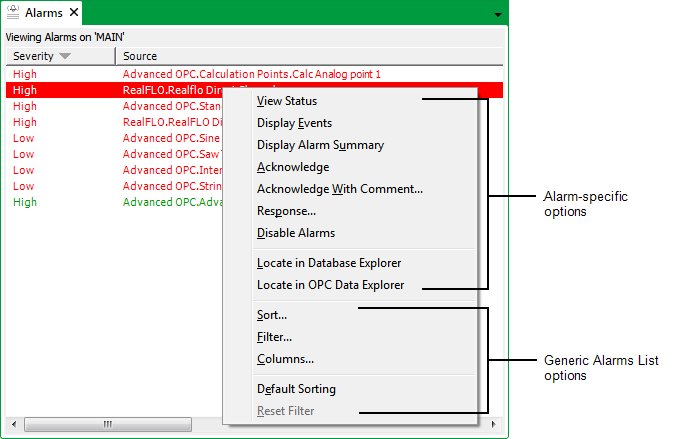
Task: Click the Source column header
Action: [x=140, y=56]
